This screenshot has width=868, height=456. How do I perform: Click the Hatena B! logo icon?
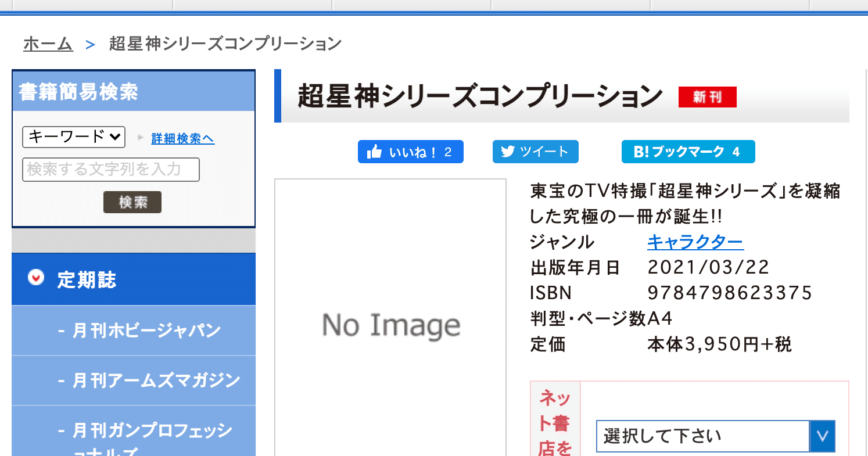(x=641, y=152)
